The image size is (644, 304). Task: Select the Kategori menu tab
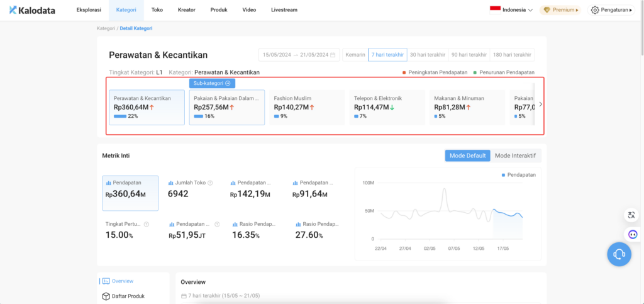126,10
